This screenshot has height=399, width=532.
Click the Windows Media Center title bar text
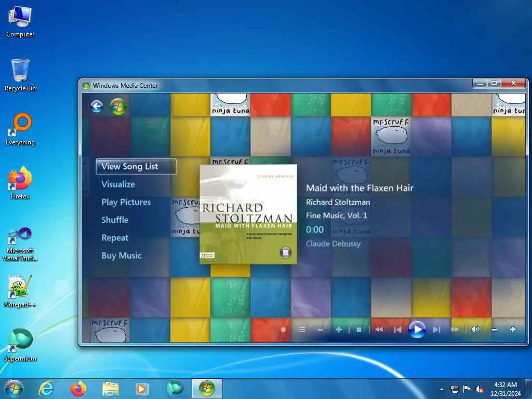click(x=125, y=86)
